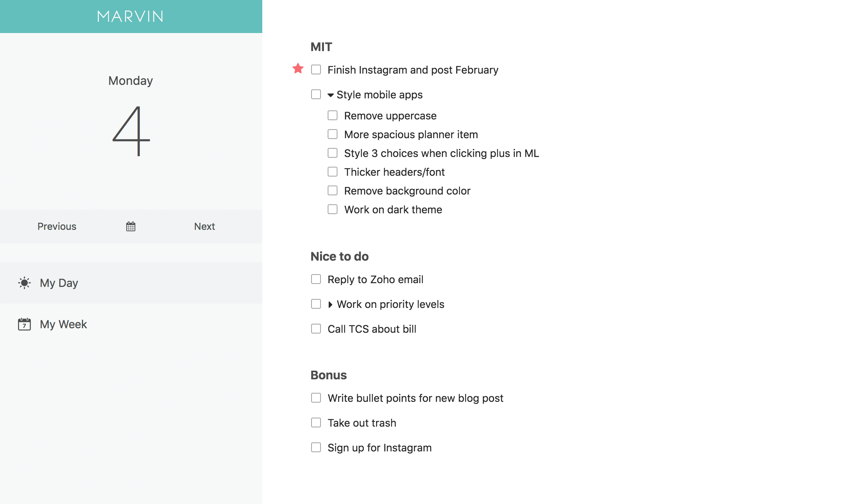The image size is (862, 504).
Task: Tick the Work on dark theme checkbox
Action: [x=333, y=209]
